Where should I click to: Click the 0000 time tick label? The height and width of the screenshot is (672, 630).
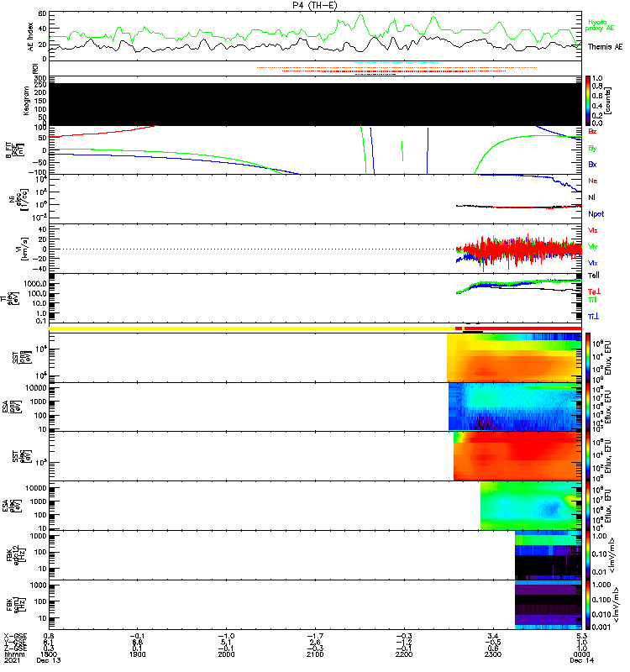pyautogui.click(x=581, y=654)
